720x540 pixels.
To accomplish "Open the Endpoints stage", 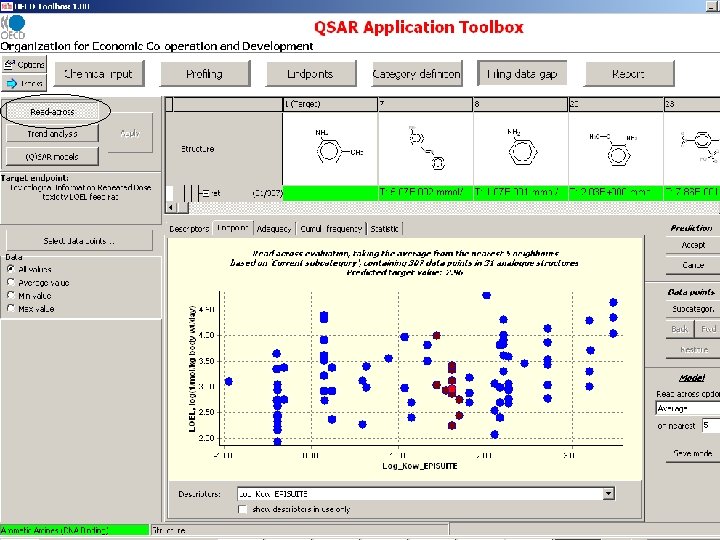I will [310, 74].
